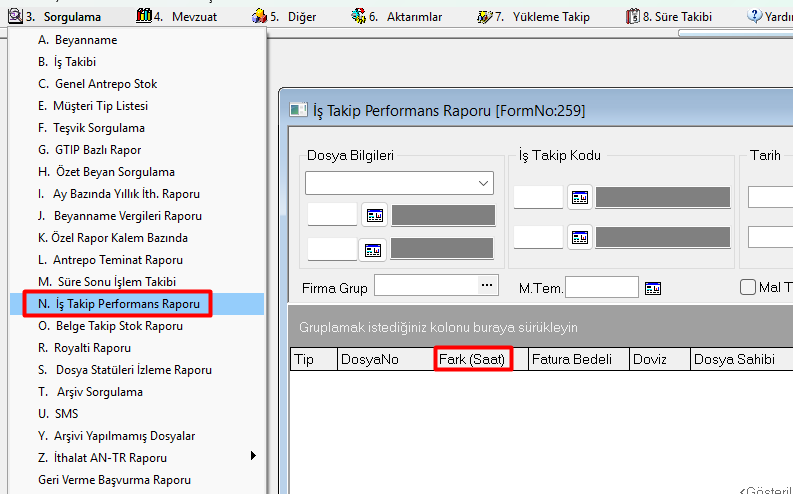Open the Yükleme Takip menu
This screenshot has height=494, width=793.
coord(550,17)
